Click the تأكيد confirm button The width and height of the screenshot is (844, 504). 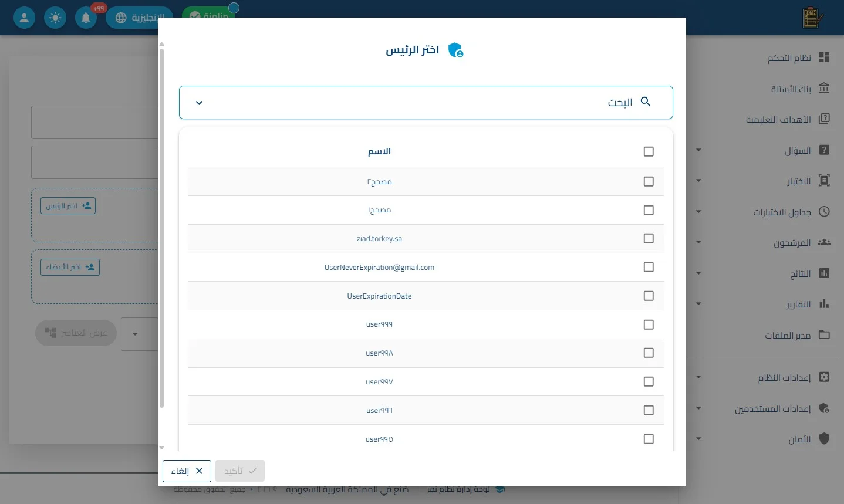[x=240, y=471]
